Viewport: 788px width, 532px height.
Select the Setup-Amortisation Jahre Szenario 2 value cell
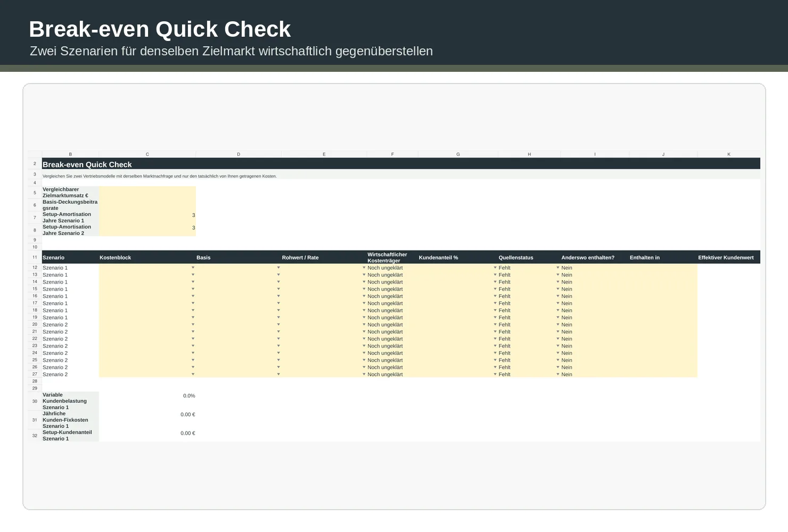[147, 230]
